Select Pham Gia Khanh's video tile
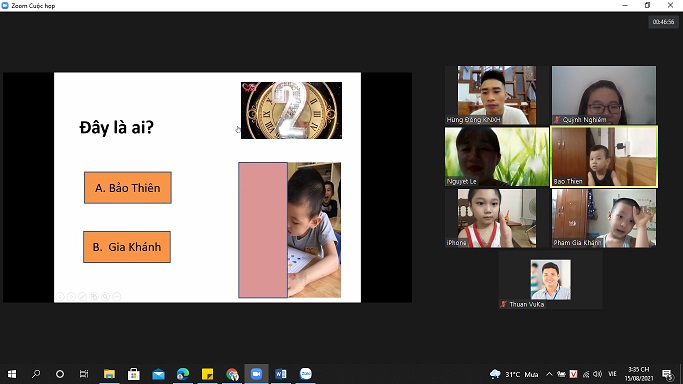This screenshot has width=683, height=384. click(x=604, y=218)
